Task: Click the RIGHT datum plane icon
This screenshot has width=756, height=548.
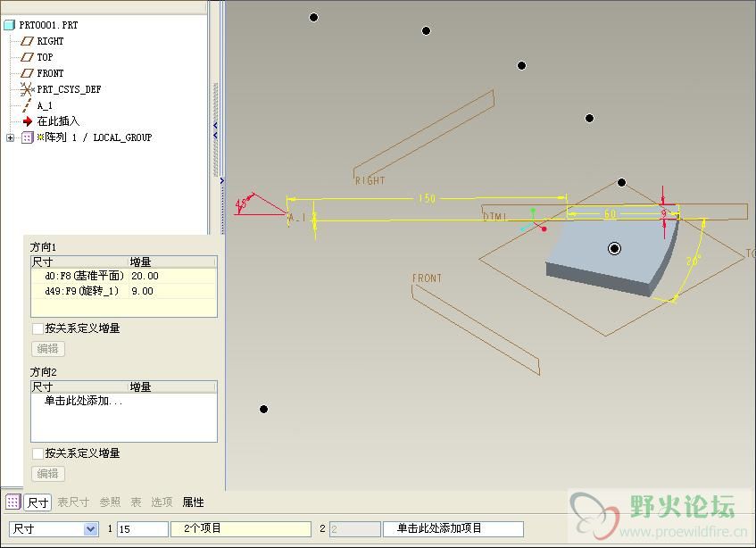Action: pyautogui.click(x=28, y=41)
